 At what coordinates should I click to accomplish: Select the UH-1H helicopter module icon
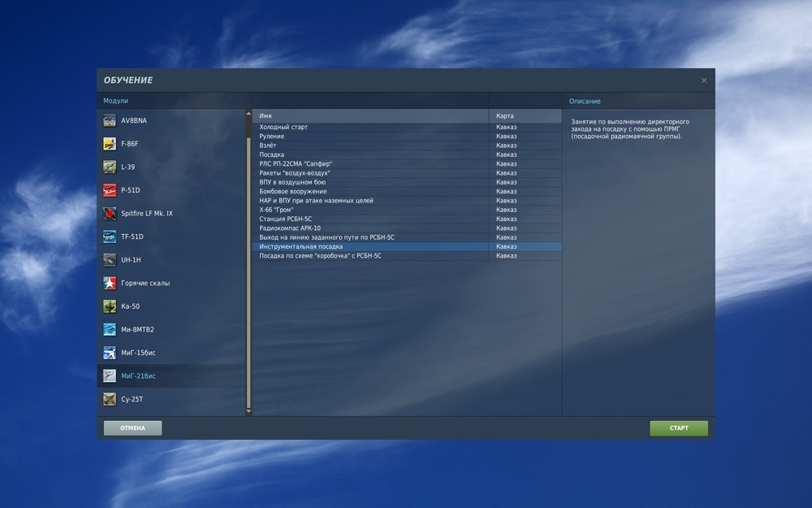[x=110, y=260]
